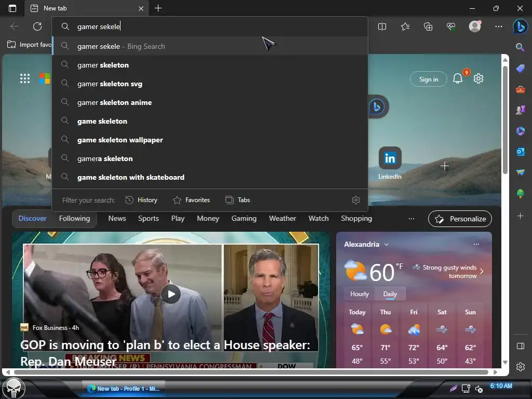Switch weather to Daily view
Image resolution: width=532 pixels, height=399 pixels.
coord(390,294)
